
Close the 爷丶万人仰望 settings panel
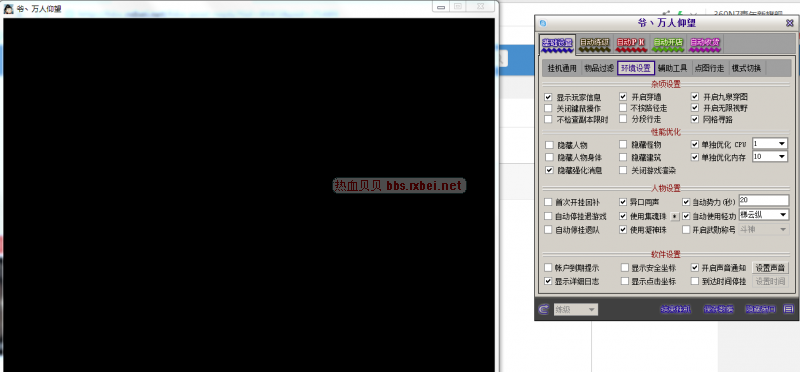coord(789,23)
